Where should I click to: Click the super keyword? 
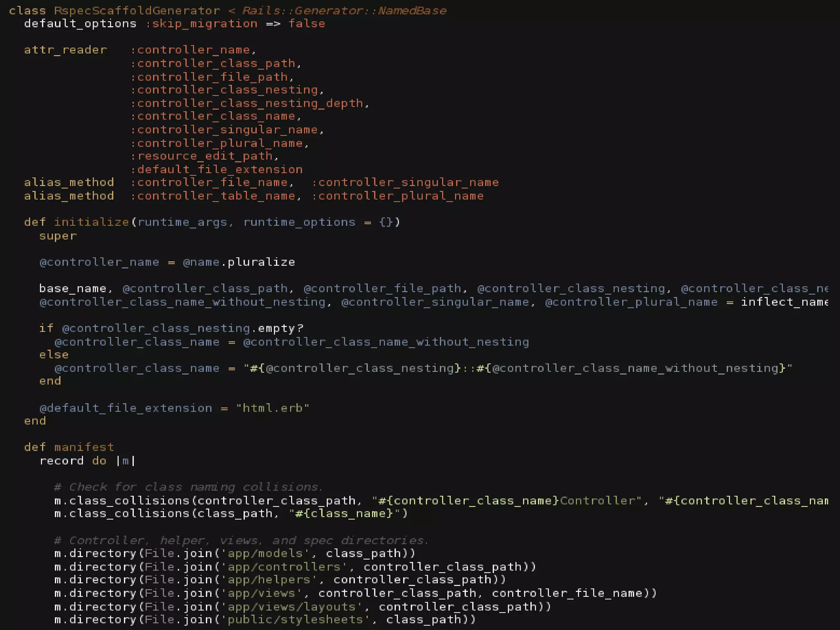(58, 236)
